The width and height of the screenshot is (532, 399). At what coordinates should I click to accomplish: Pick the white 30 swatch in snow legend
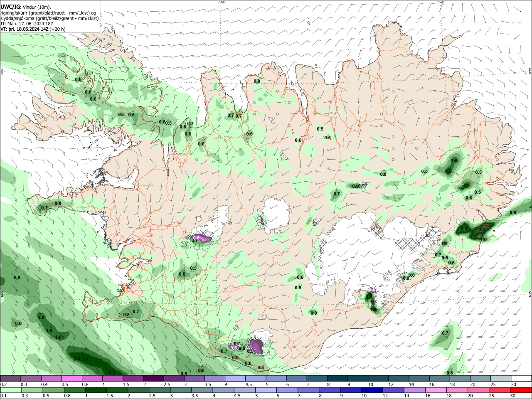pos(521,379)
